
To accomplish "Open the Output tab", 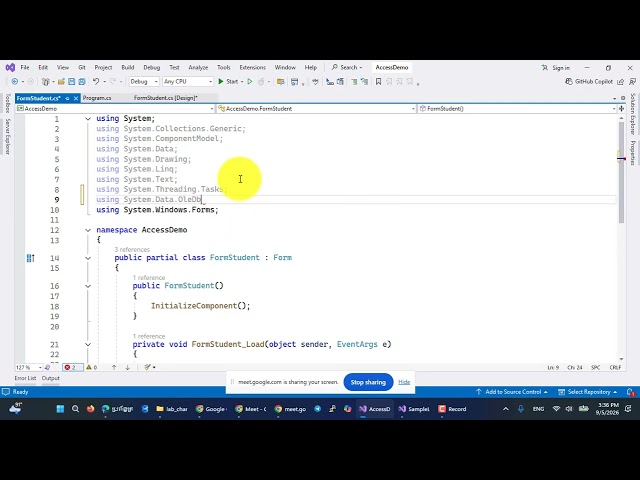I will tap(51, 378).
